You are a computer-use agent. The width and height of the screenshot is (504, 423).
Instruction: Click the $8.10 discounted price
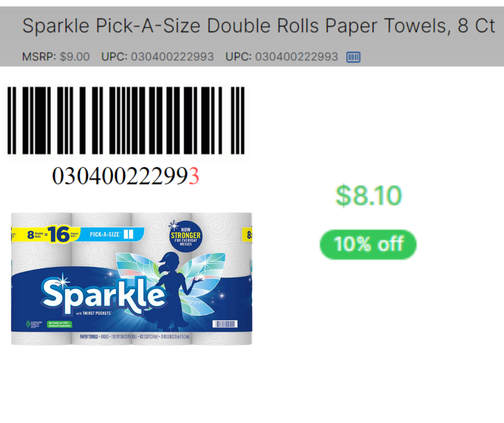tap(368, 195)
